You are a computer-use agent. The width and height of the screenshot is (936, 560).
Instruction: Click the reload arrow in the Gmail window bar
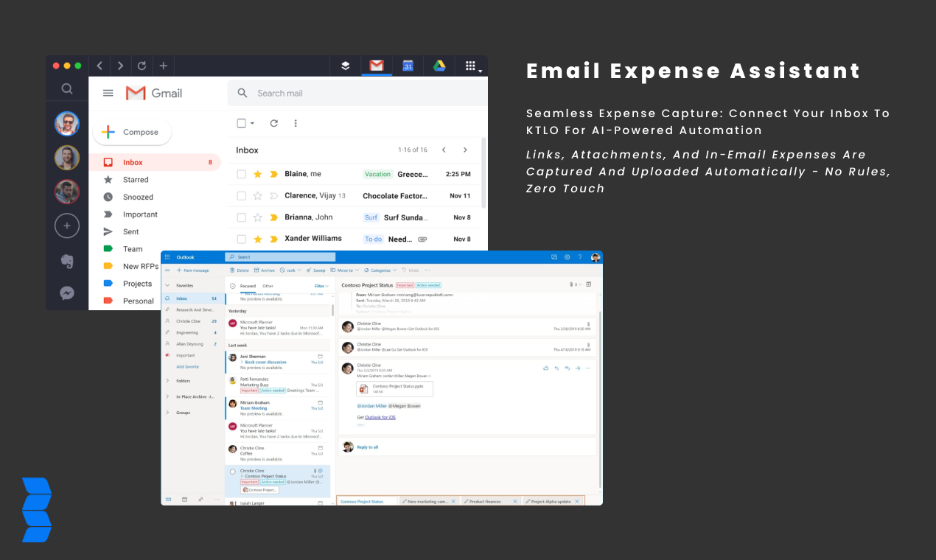click(142, 66)
